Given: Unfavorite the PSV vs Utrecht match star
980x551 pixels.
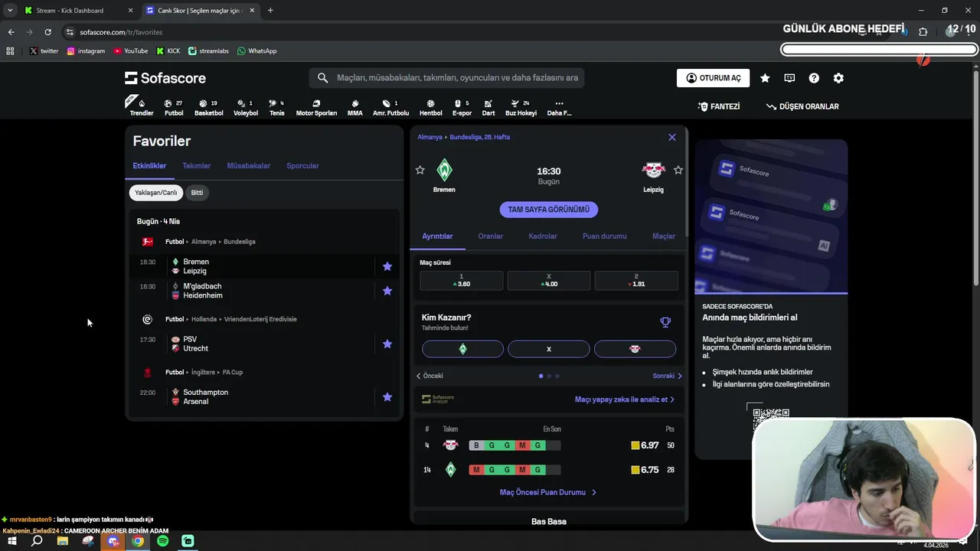Looking at the screenshot, I should coord(387,344).
